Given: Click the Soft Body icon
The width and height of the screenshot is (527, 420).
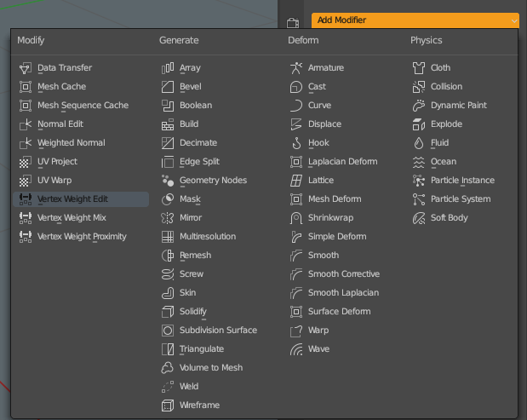Looking at the screenshot, I should tap(419, 218).
